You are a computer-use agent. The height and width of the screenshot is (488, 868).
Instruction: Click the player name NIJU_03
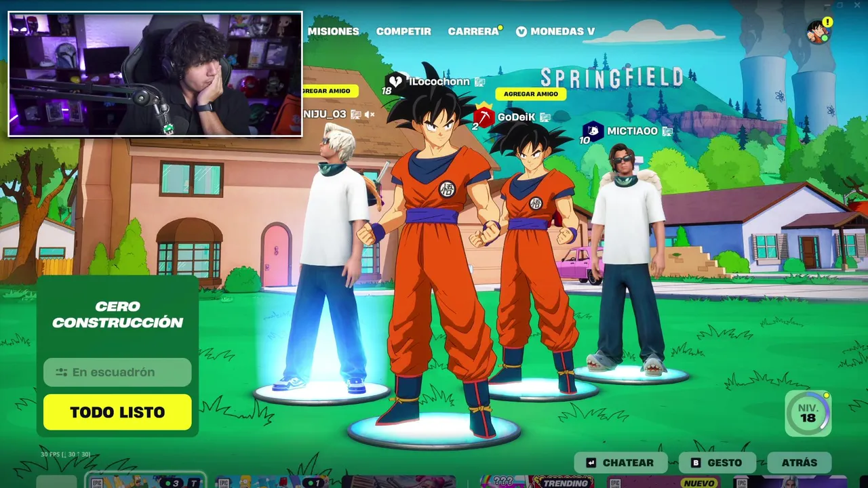pyautogui.click(x=326, y=115)
